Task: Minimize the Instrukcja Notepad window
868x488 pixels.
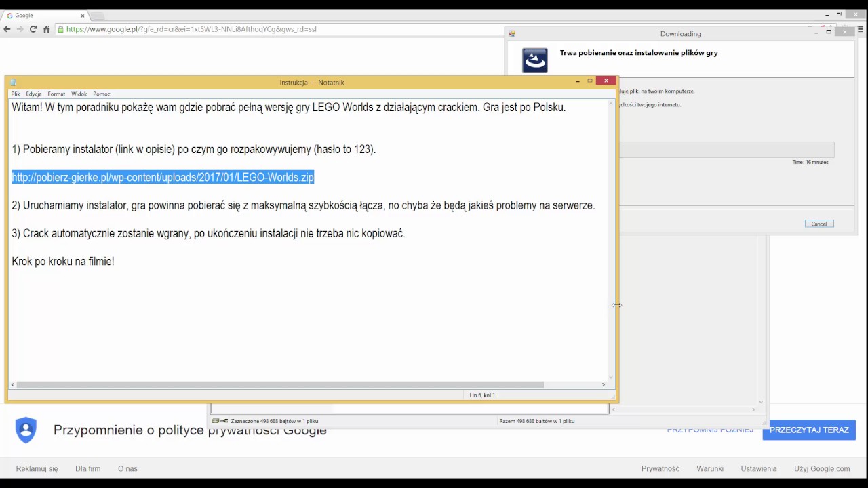Action: coord(578,81)
